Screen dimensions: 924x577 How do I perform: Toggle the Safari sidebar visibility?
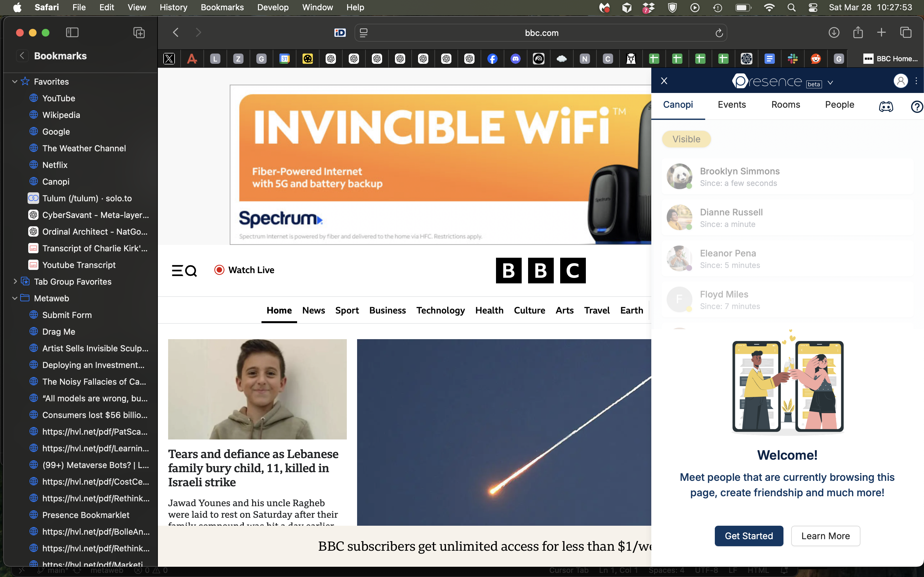(72, 32)
